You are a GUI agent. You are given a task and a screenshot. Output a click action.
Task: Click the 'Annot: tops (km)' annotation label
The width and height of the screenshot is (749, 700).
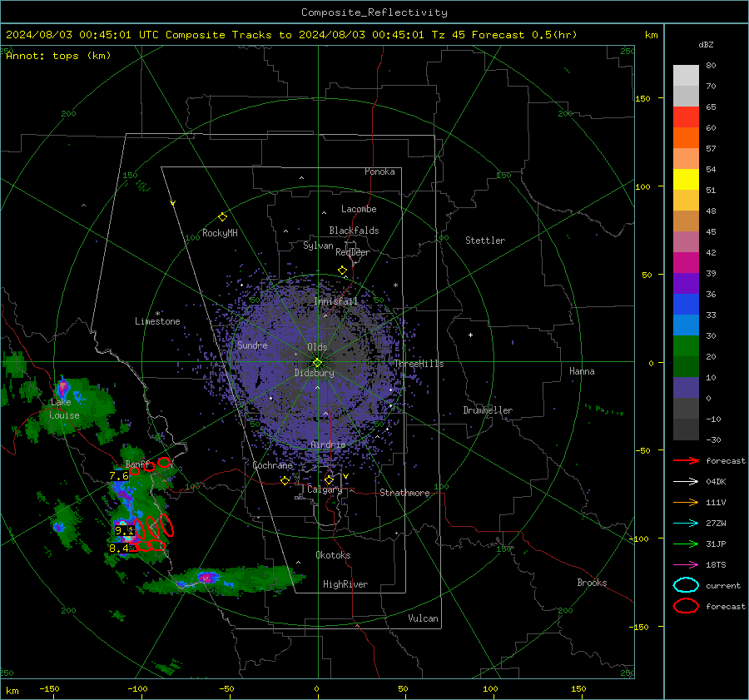pos(58,56)
